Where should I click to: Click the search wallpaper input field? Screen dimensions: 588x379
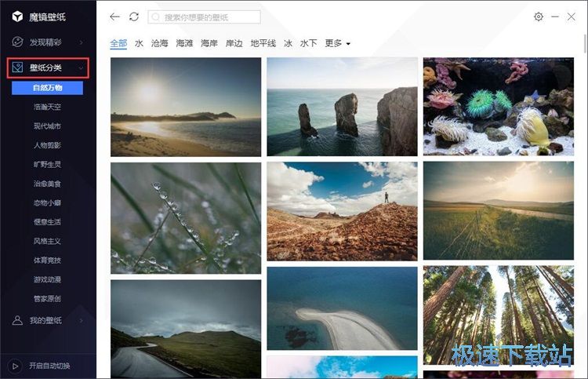[x=208, y=16]
